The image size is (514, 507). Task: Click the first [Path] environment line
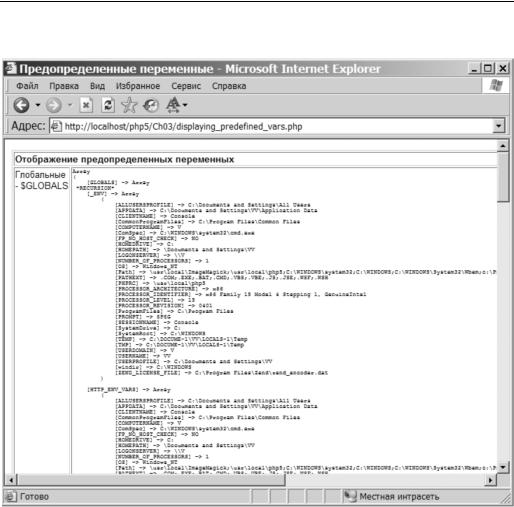(x=305, y=272)
